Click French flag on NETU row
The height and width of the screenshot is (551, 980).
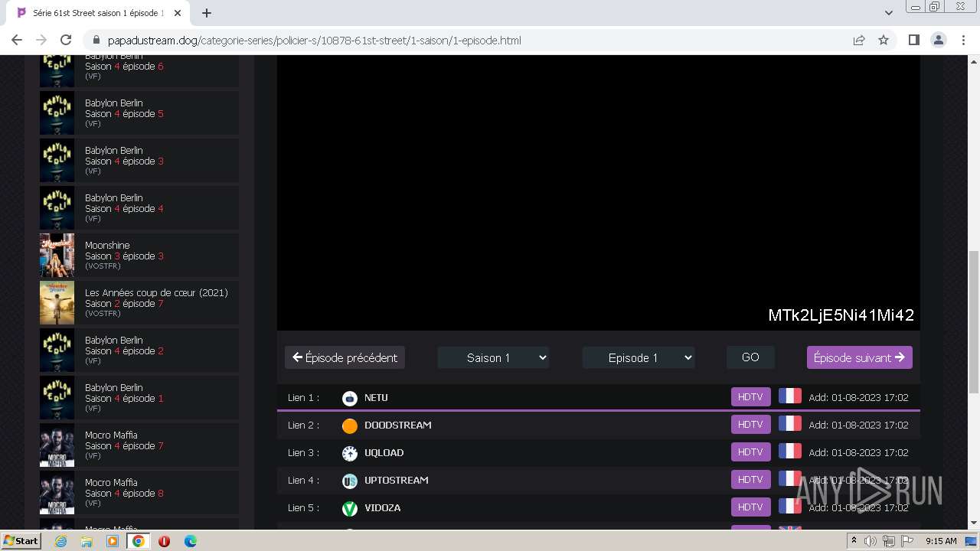click(x=789, y=396)
